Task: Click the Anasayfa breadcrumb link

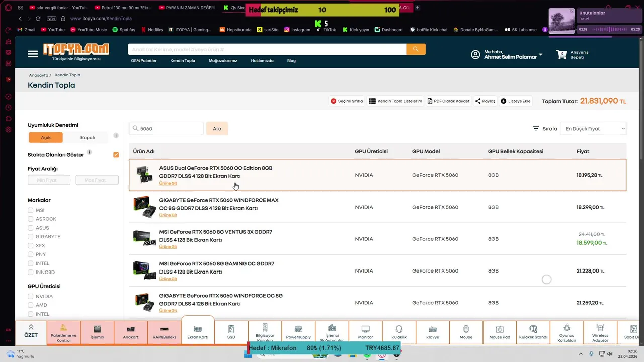Action: tap(39, 75)
